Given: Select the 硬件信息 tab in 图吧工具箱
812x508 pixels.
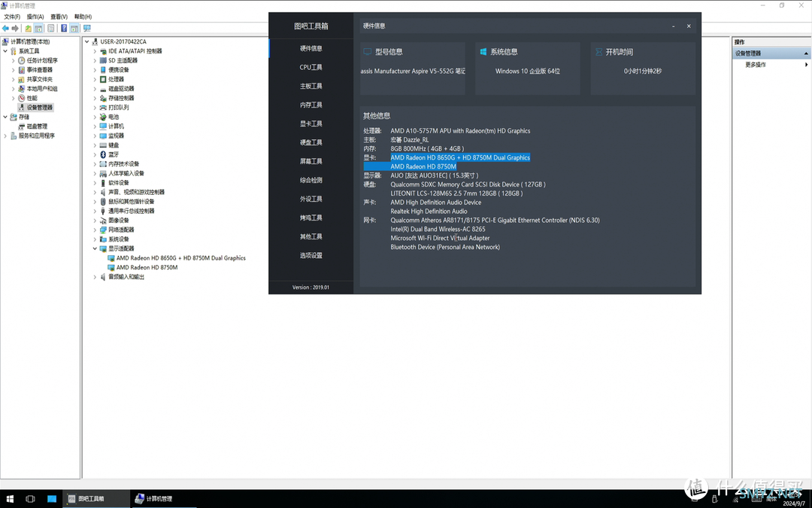Looking at the screenshot, I should point(311,48).
